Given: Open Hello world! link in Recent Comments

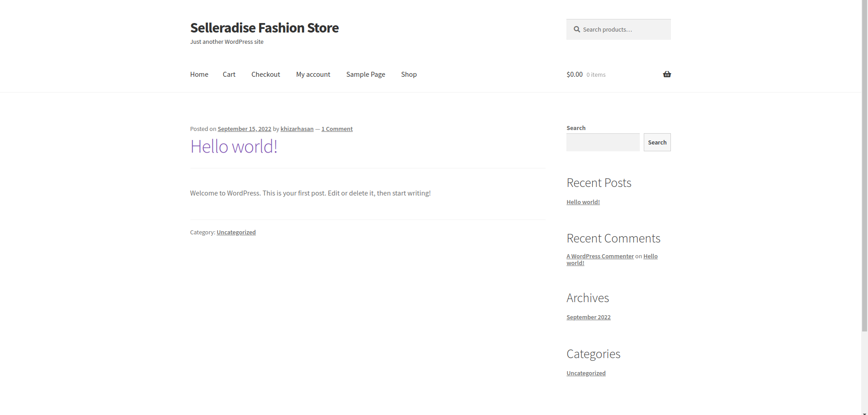Looking at the screenshot, I should [x=612, y=260].
